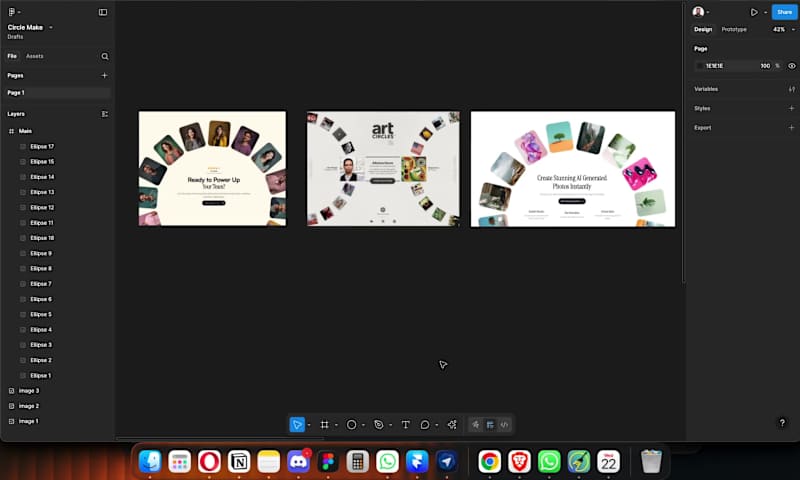Open the help question mark button
The width and height of the screenshot is (800, 480).
coord(782,422)
